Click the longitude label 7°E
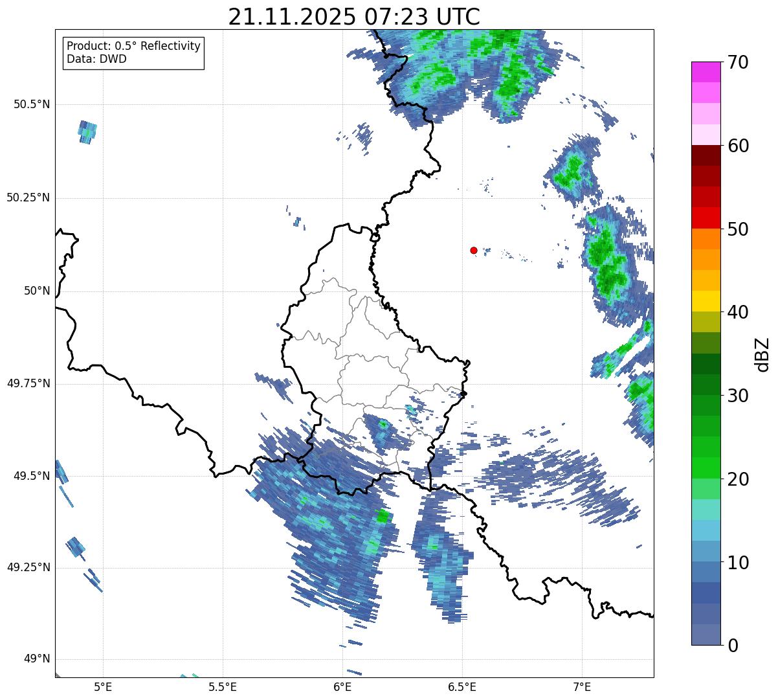This screenshot has width=778, height=700. click(x=582, y=686)
